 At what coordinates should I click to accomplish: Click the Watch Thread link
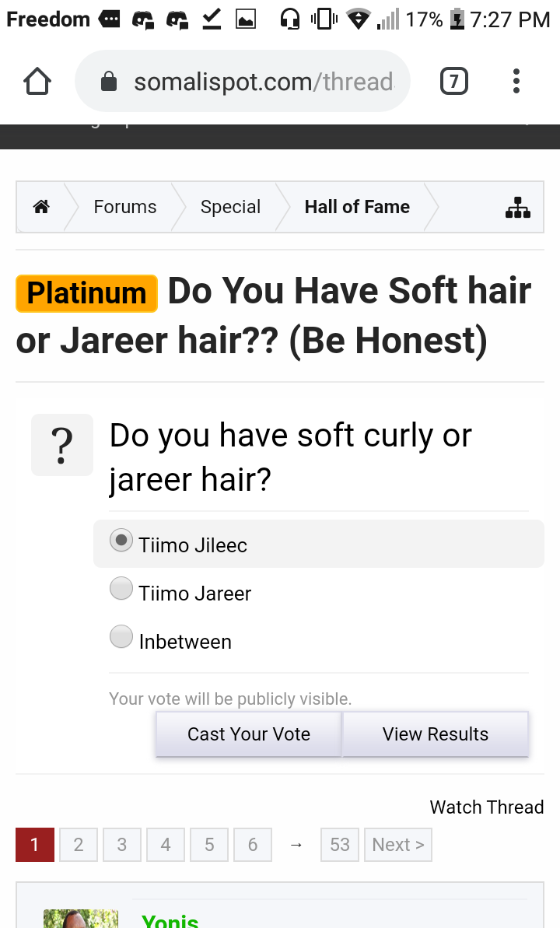[x=487, y=807]
